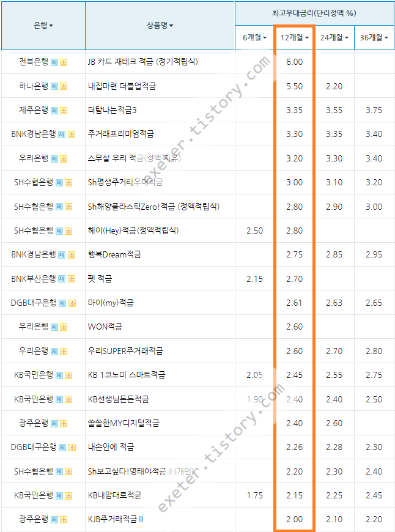Click the yellow 소 badge beside 제주은행
Viewport: 395px width, 532px height.
[x=64, y=111]
